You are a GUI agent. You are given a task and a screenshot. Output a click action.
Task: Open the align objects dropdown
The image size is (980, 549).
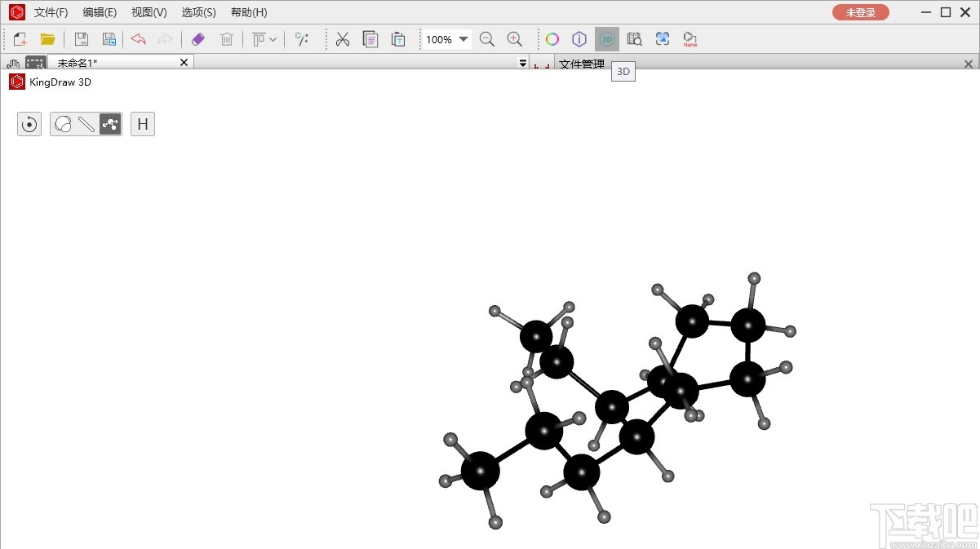[264, 39]
